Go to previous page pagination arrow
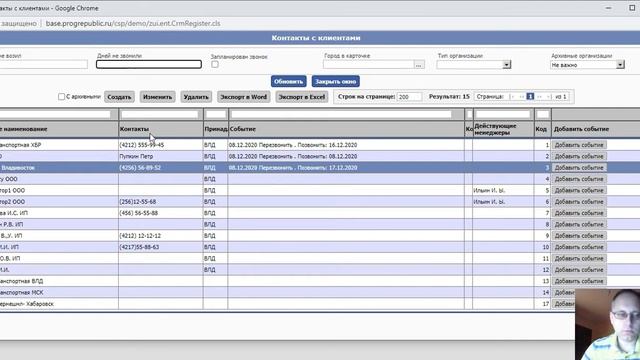The width and height of the screenshot is (640, 360). [x=521, y=97]
